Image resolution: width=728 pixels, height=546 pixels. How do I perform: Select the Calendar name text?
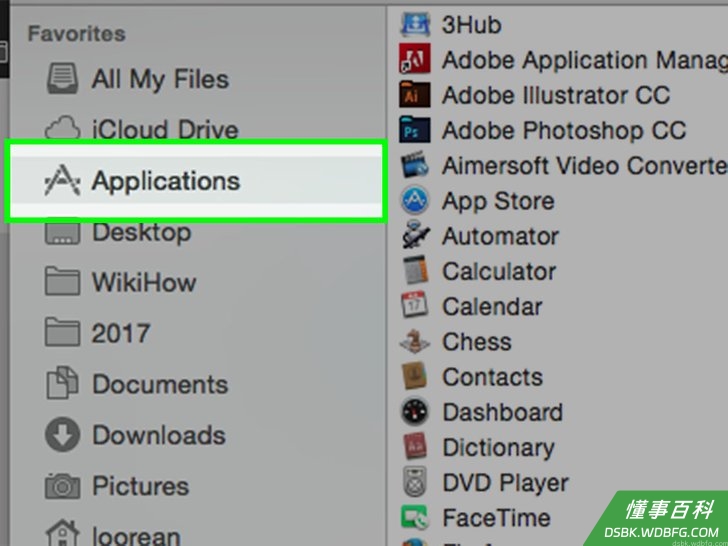tap(492, 306)
